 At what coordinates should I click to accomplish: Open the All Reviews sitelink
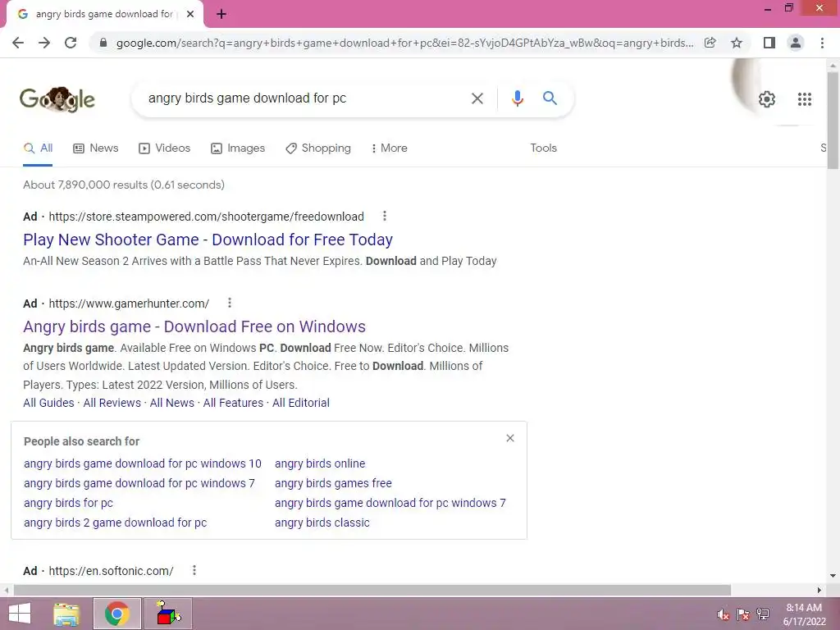tap(112, 403)
